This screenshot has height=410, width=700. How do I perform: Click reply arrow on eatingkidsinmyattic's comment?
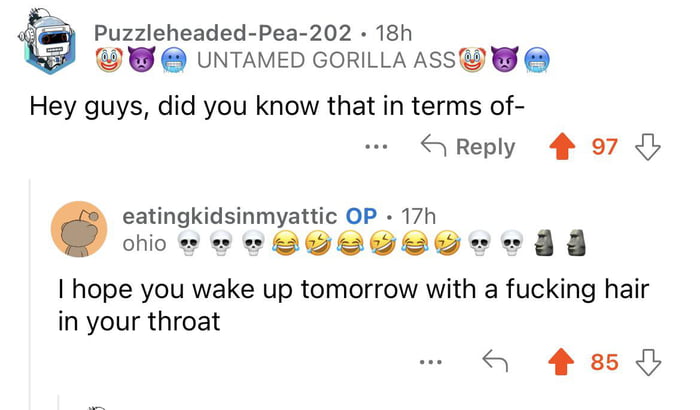click(493, 360)
